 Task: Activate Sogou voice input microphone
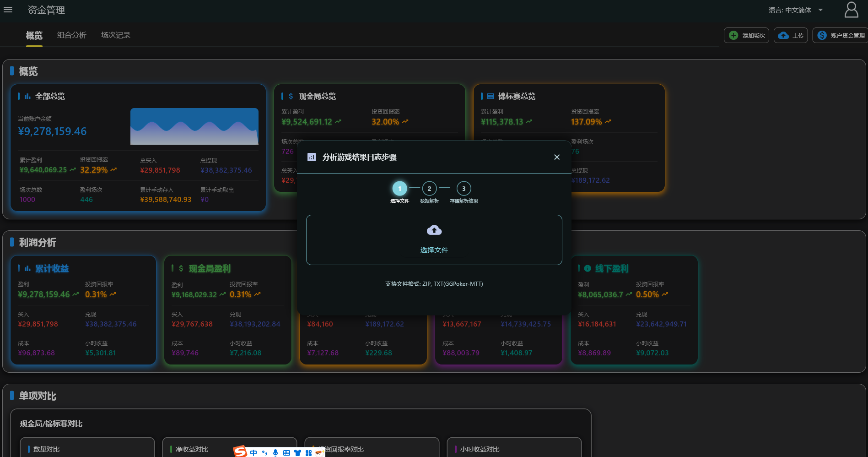275,453
